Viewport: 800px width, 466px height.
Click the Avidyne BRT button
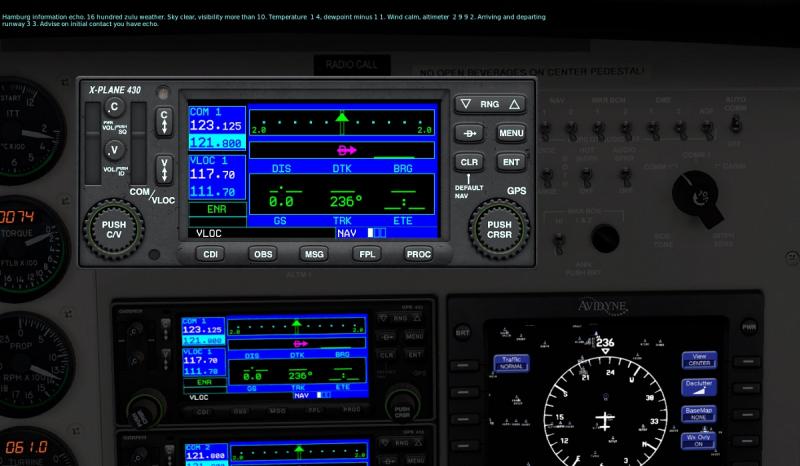pos(462,333)
